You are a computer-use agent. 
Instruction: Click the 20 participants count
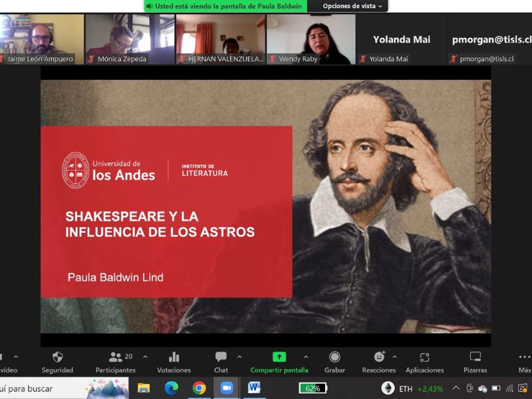coord(128,356)
